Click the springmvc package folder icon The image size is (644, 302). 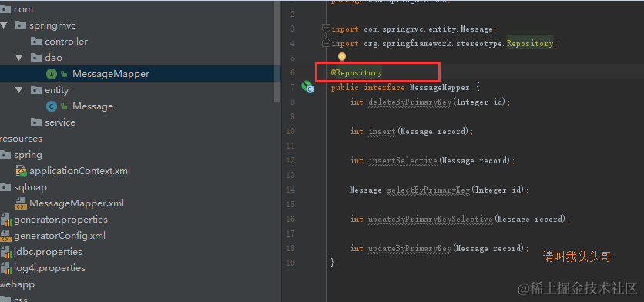point(21,25)
